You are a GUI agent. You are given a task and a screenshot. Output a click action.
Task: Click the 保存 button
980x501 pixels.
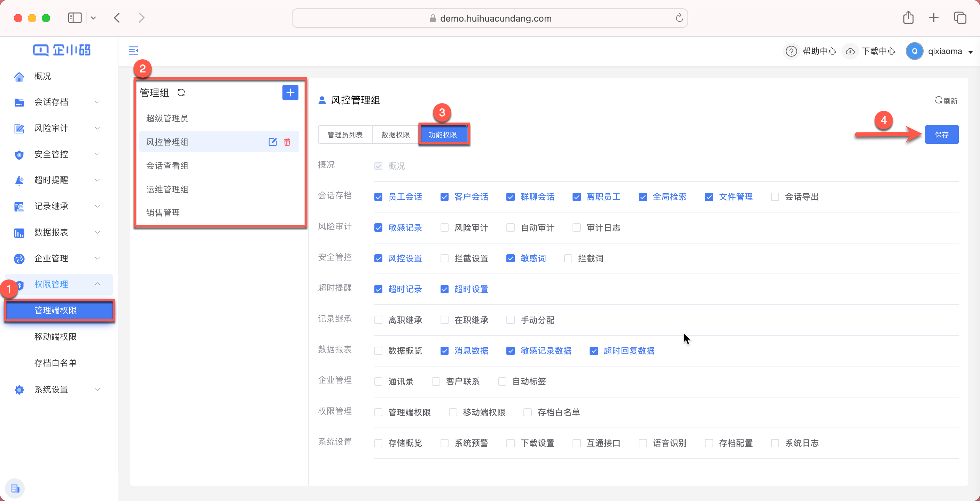[942, 135]
